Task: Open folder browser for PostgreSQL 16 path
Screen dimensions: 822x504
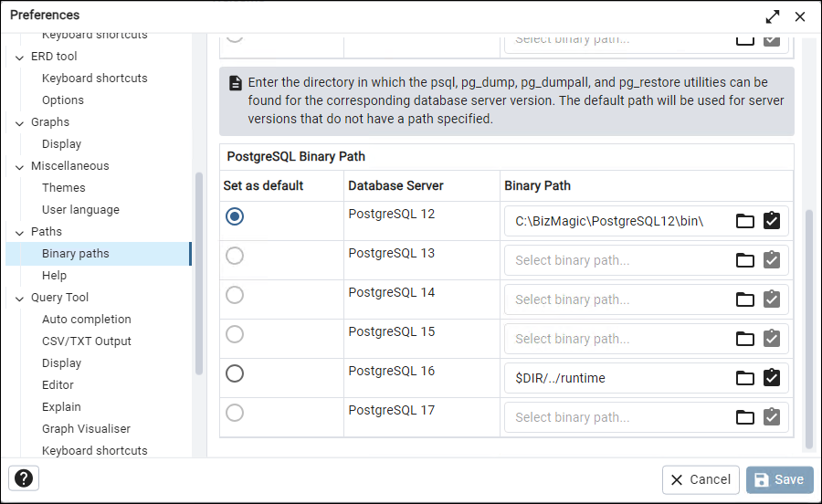Action: tap(745, 378)
